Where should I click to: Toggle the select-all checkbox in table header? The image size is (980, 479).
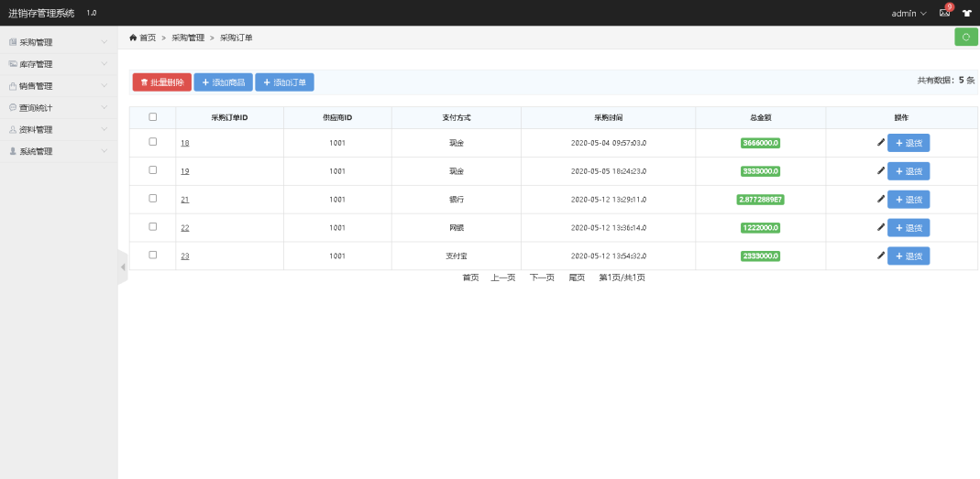[153, 117]
